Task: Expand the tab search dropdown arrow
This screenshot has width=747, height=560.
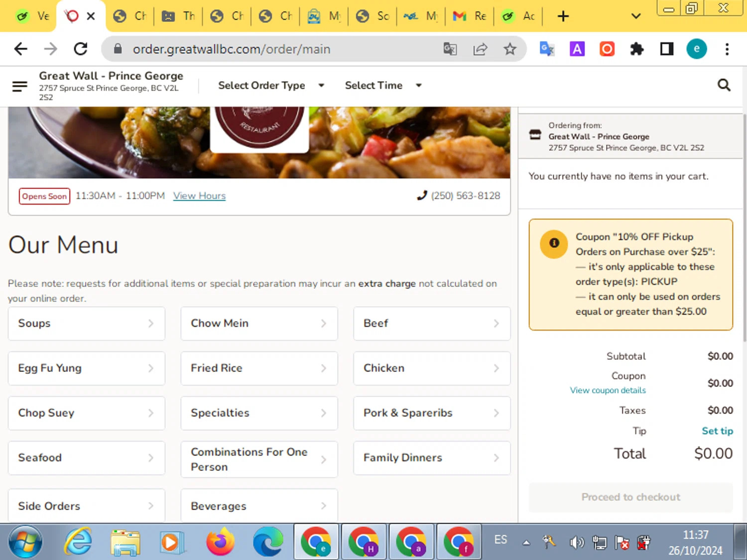Action: tap(636, 16)
